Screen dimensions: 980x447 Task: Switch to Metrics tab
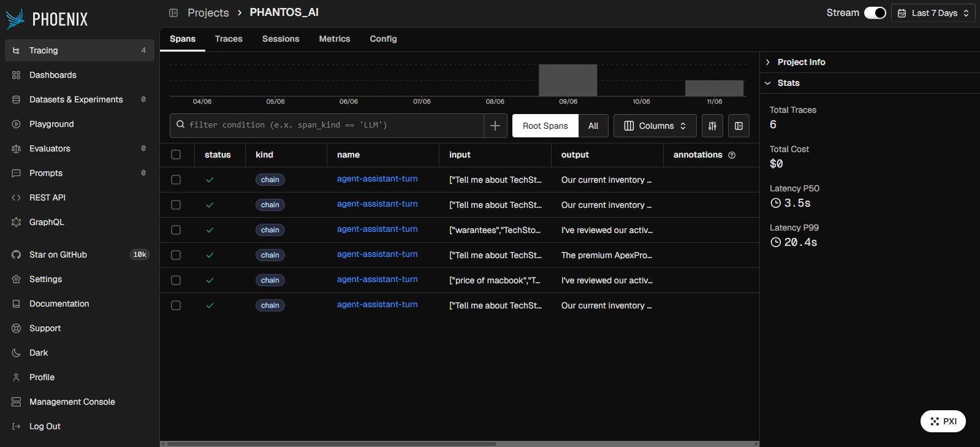coord(335,39)
